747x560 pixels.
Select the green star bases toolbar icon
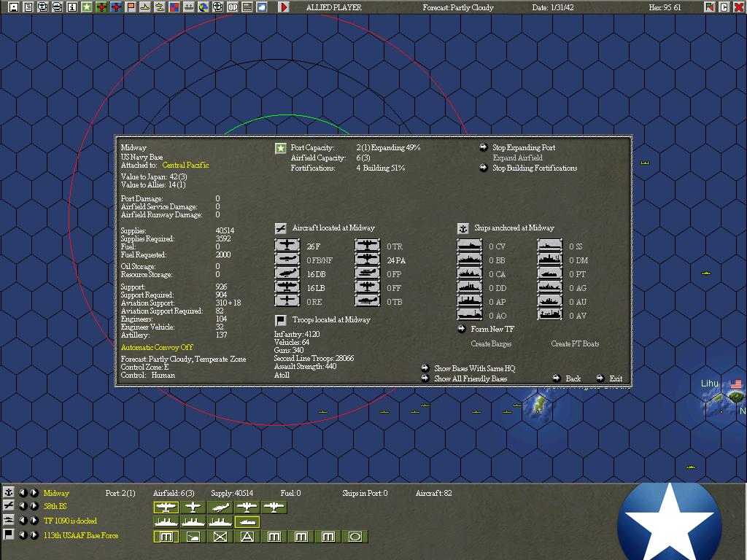click(x=89, y=7)
